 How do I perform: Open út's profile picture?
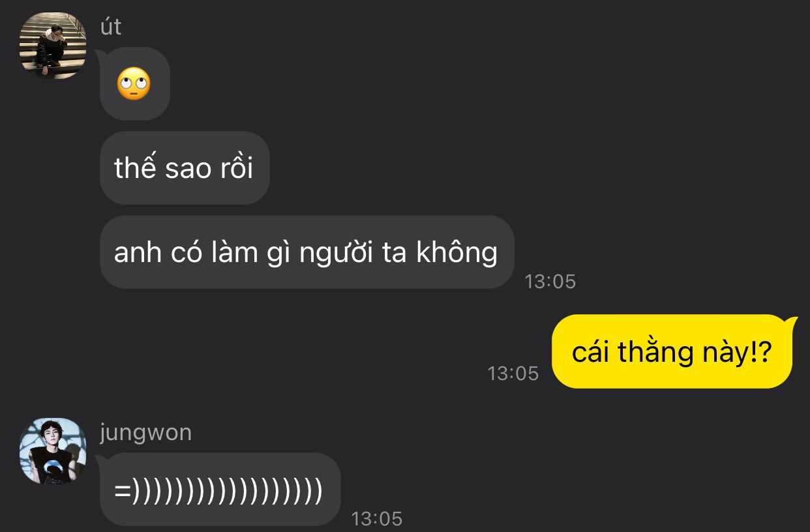[x=53, y=45]
